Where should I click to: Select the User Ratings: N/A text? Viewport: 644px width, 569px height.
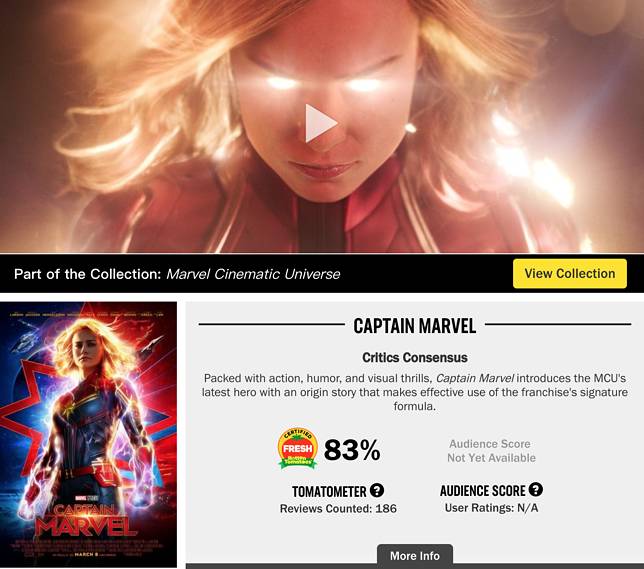click(x=491, y=508)
